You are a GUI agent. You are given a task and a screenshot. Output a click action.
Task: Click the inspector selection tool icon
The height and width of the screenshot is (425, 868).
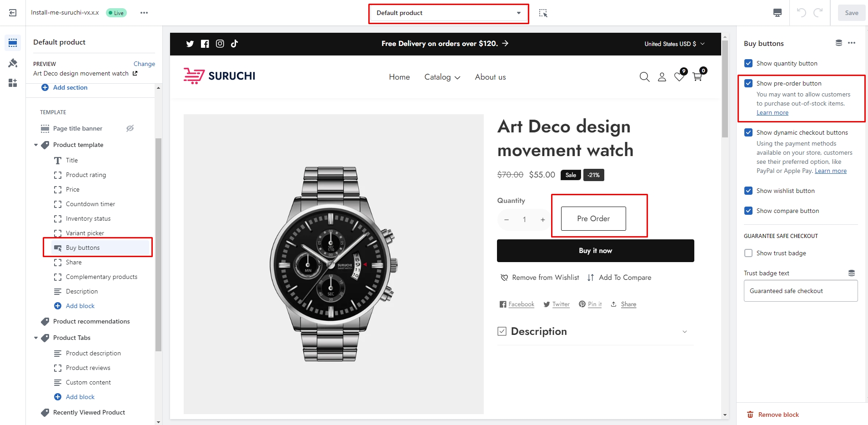coord(543,13)
